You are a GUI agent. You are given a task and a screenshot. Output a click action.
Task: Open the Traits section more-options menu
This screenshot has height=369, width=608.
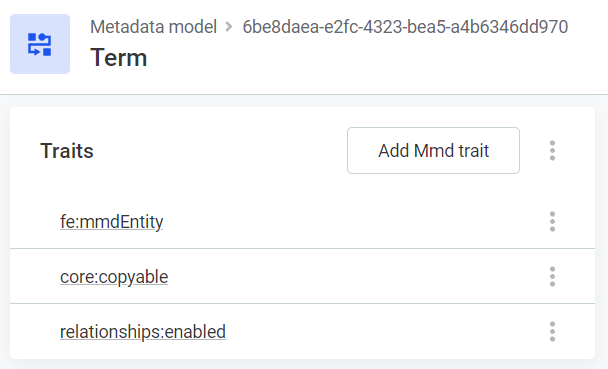552,150
